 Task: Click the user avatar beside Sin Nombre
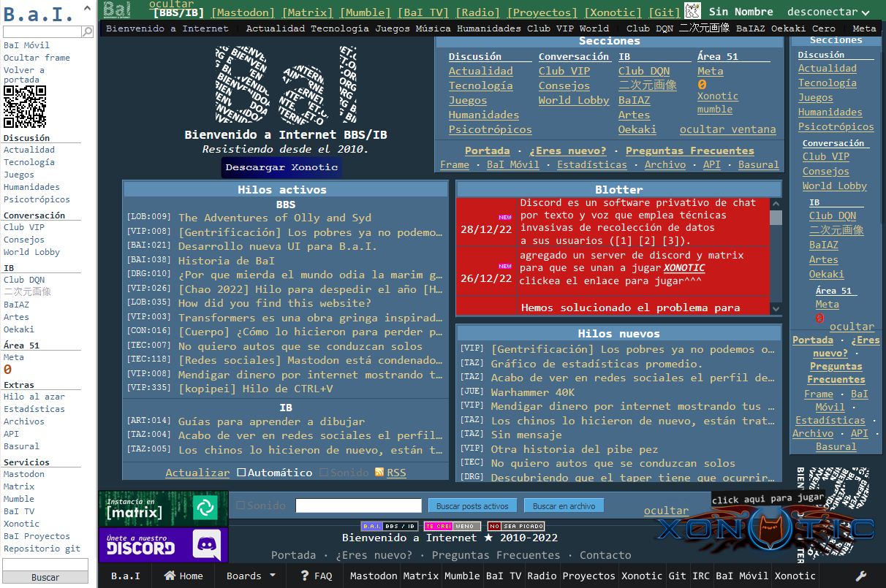(692, 11)
